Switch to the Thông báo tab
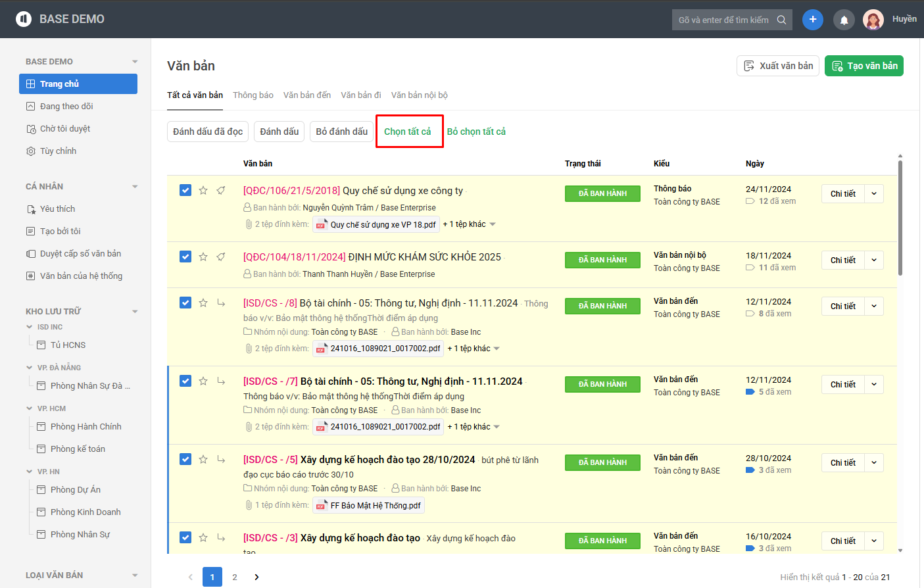 (253, 95)
